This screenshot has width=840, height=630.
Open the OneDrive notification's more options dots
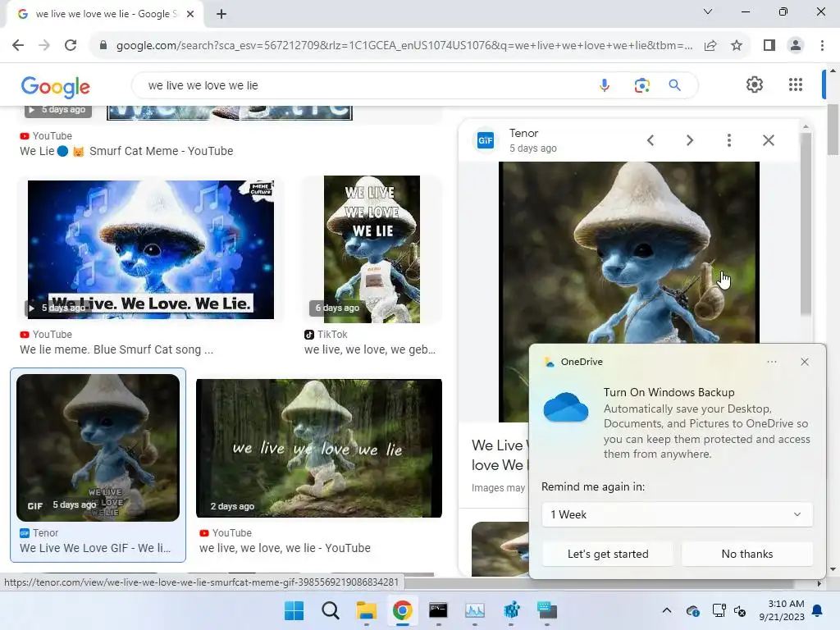(771, 362)
